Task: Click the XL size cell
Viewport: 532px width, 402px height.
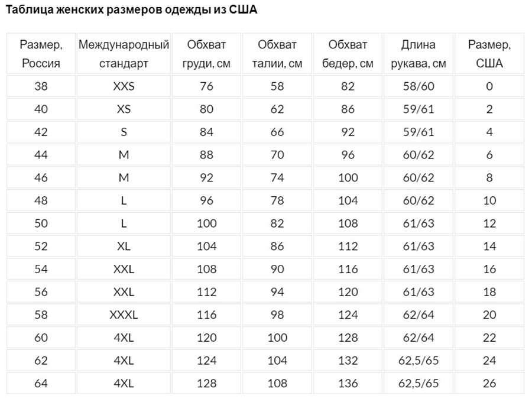Action: coord(124,247)
